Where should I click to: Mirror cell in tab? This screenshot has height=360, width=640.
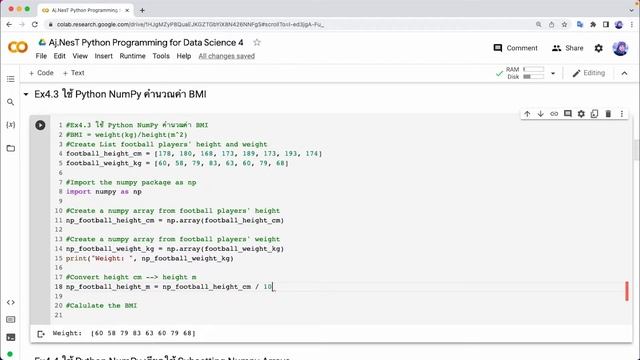coord(594,114)
